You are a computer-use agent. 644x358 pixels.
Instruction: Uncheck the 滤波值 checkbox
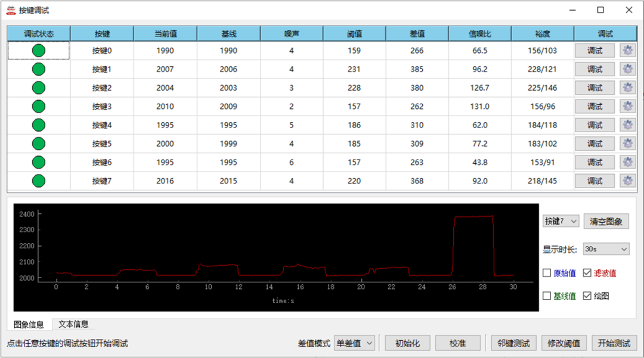(x=587, y=273)
